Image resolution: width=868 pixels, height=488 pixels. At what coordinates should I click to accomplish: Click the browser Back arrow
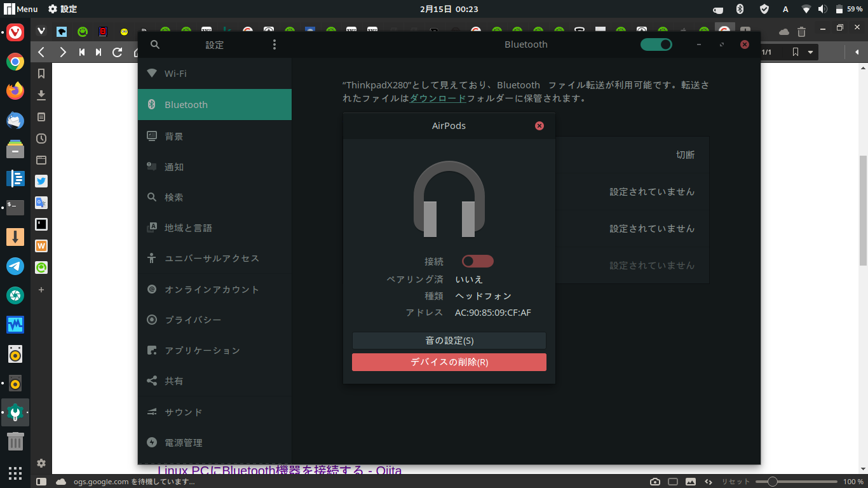click(x=41, y=52)
